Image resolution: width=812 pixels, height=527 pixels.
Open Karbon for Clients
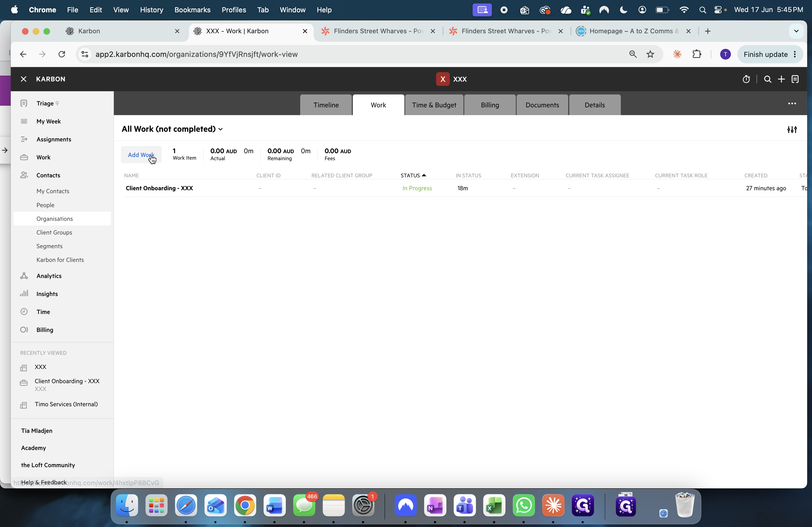tap(60, 259)
